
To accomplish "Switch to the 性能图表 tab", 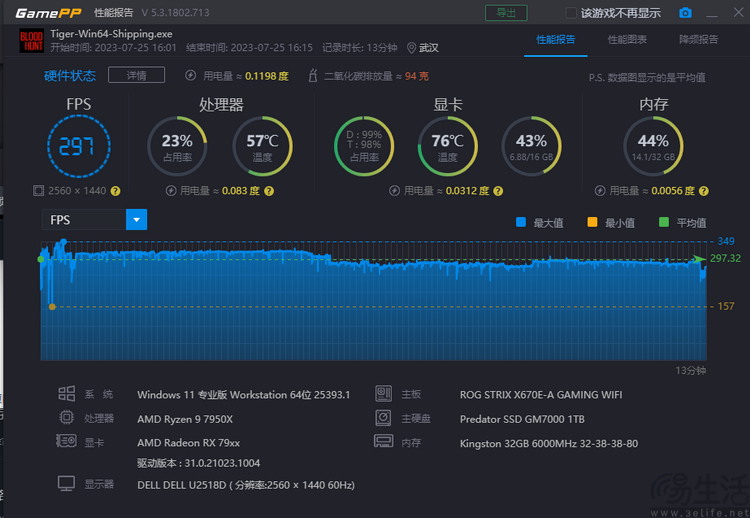I will (x=627, y=40).
